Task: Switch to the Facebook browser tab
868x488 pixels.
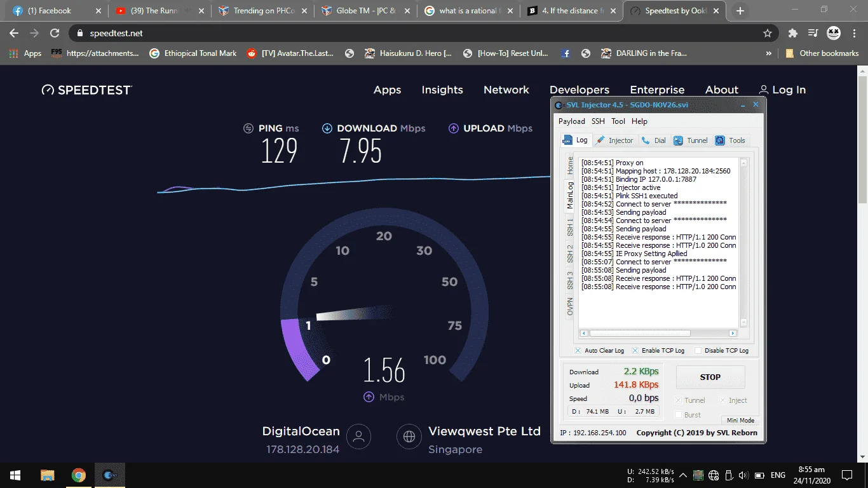Action: pyautogui.click(x=57, y=11)
